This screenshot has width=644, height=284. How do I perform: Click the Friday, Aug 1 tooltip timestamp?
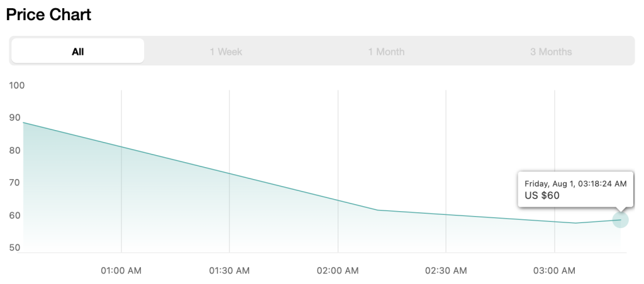pyautogui.click(x=576, y=183)
